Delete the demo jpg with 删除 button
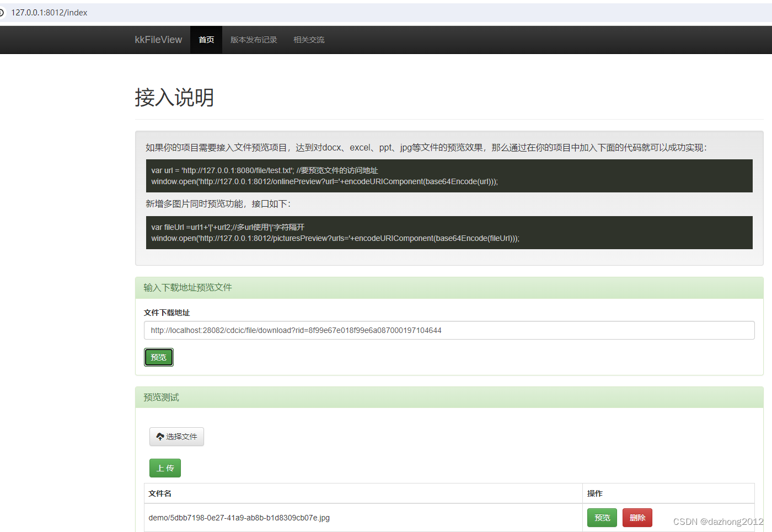The width and height of the screenshot is (772, 532). pos(637,517)
